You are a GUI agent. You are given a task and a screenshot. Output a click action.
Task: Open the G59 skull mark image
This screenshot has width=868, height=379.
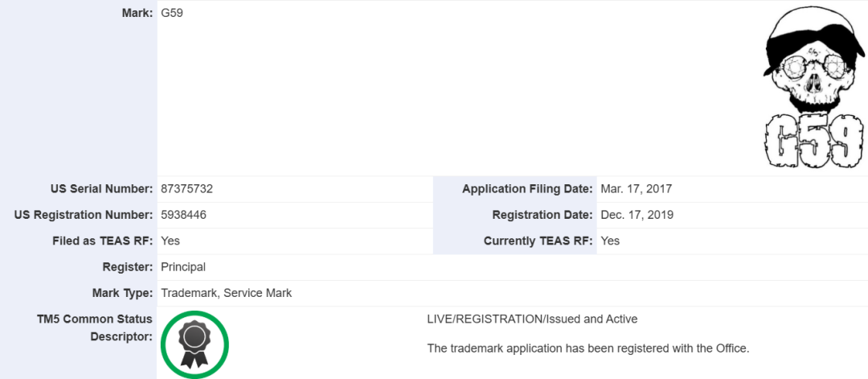tap(813, 88)
